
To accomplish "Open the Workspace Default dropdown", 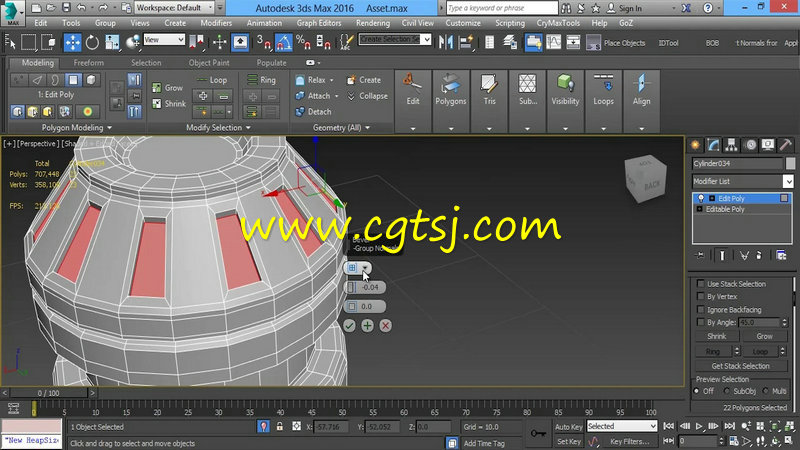I will tap(174, 8).
